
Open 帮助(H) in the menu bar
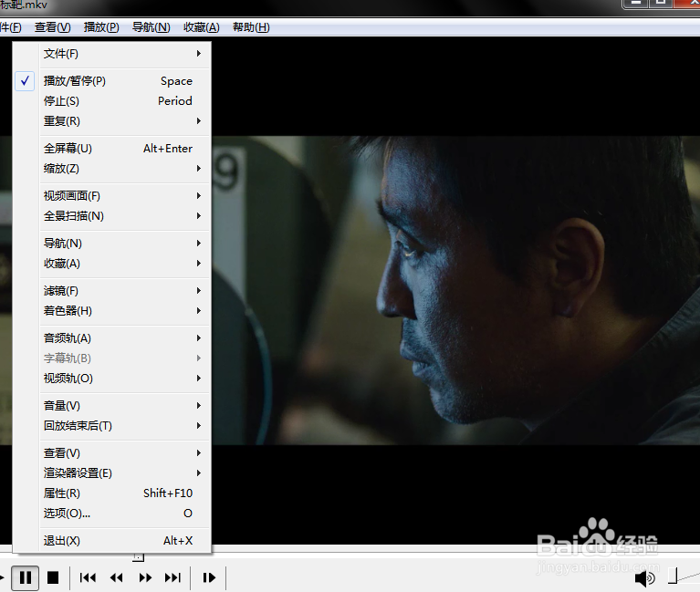tap(251, 27)
